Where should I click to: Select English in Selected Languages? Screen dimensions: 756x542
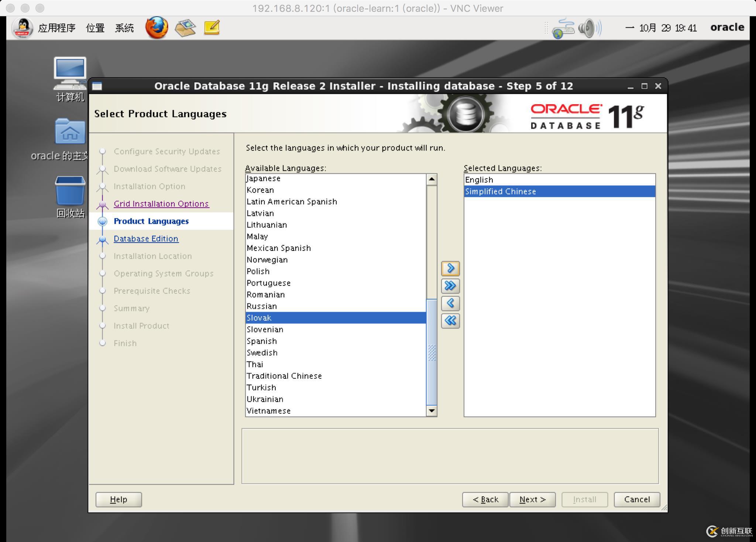(x=560, y=180)
